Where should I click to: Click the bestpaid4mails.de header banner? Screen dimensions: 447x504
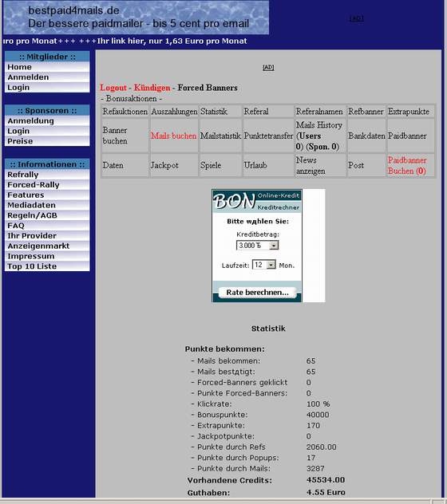136,18
